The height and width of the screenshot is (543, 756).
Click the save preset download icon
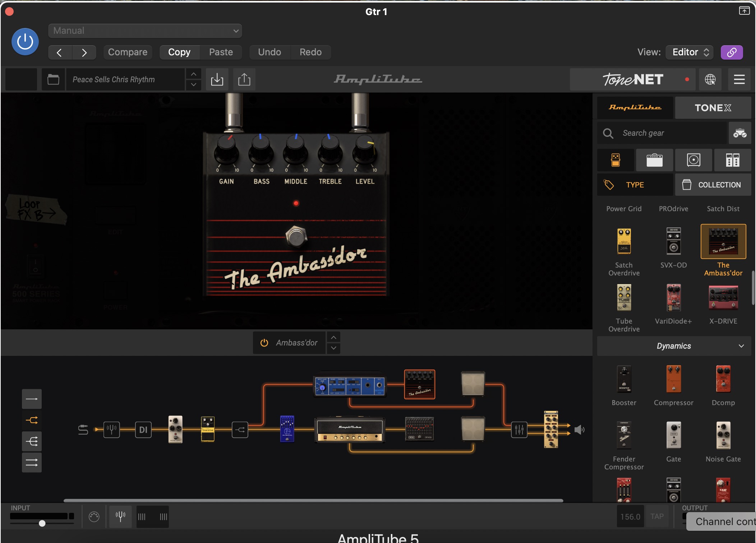coord(217,79)
